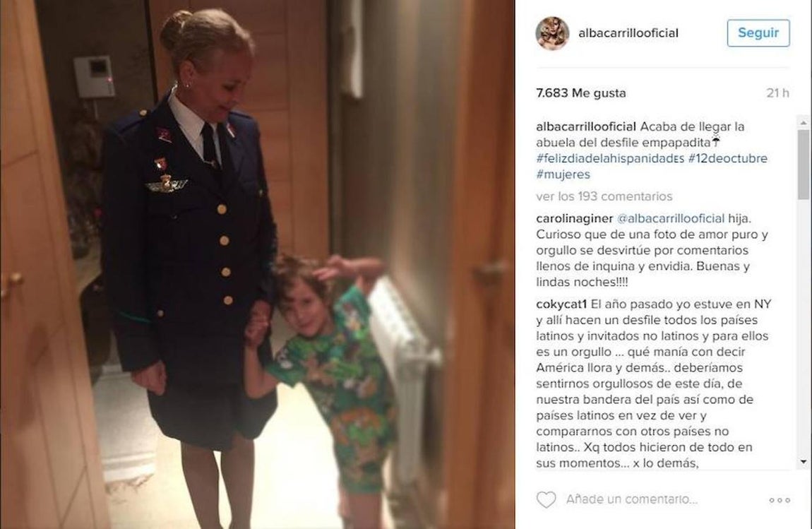
Task: Click the comments scrollbar down arrow
Action: [804, 462]
